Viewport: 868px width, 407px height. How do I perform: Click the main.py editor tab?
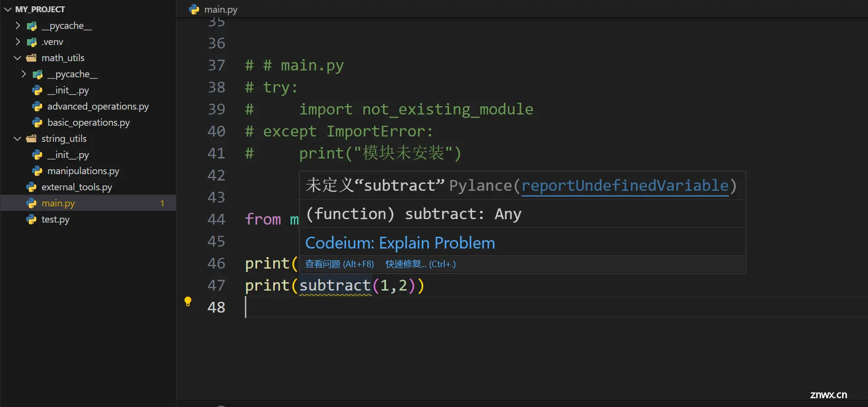point(214,9)
